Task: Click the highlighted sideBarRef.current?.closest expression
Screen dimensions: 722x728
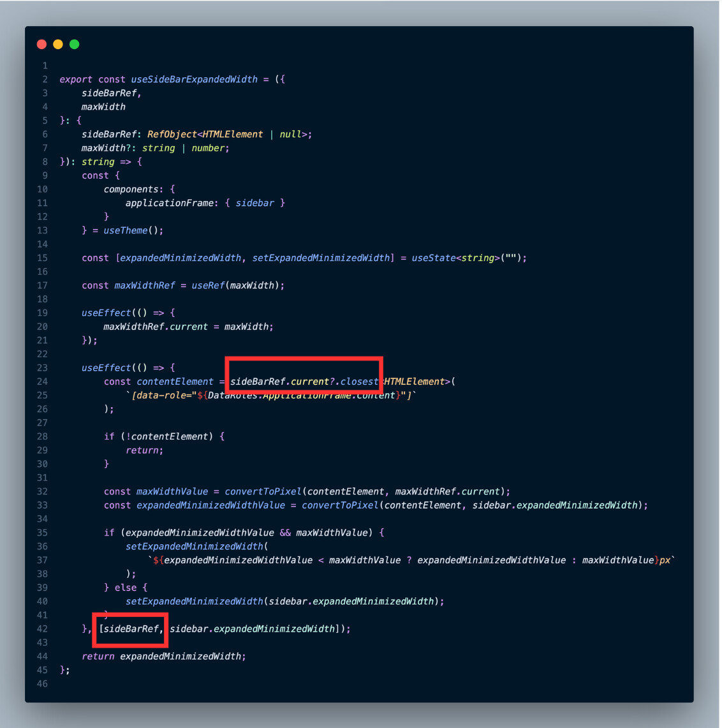Action: coord(304,382)
